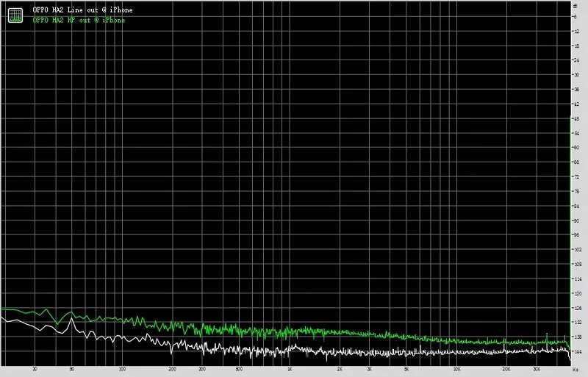Click the Hz unit label

(576, 370)
